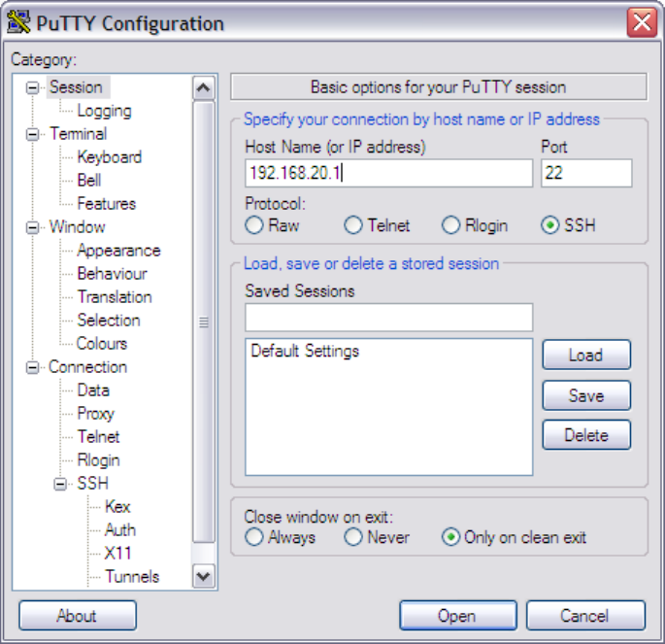Collapse the Session tree node
Viewport: 665px width, 644px height.
[x=32, y=87]
